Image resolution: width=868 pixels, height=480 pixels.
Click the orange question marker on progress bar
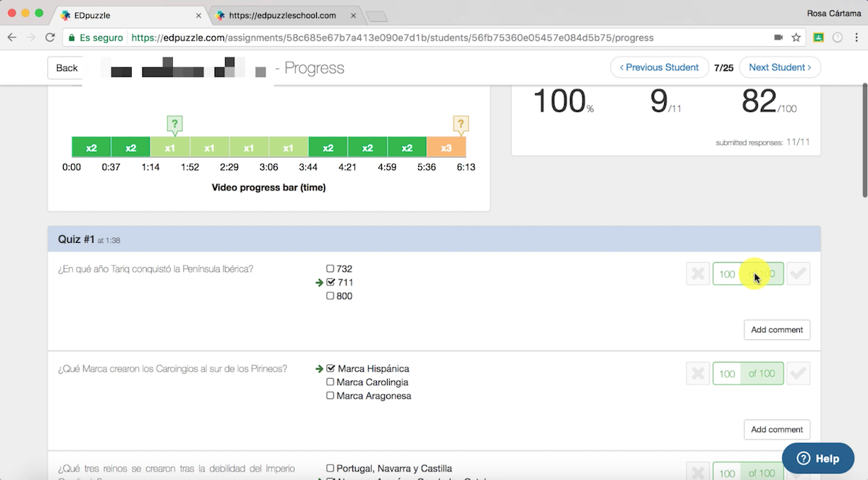[461, 124]
